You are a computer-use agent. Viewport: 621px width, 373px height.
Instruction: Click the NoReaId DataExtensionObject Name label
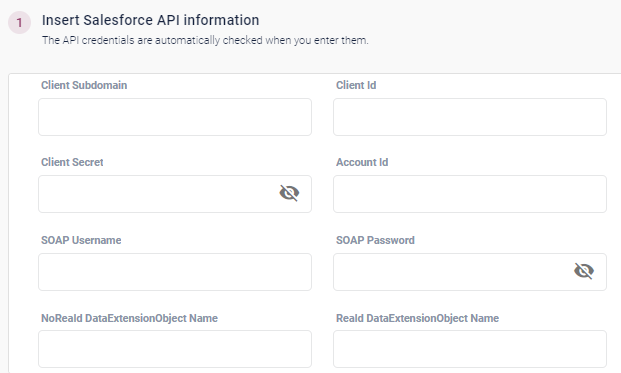pyautogui.click(x=130, y=318)
